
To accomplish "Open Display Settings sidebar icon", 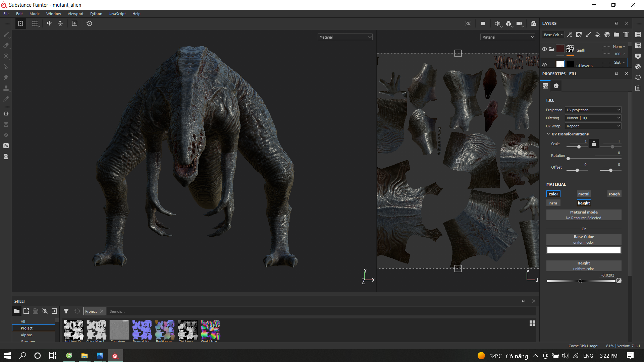I will (638, 56).
